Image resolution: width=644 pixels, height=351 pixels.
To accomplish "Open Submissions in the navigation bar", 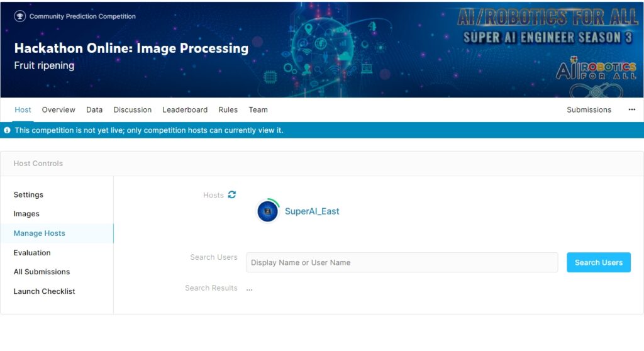I will pyautogui.click(x=589, y=109).
